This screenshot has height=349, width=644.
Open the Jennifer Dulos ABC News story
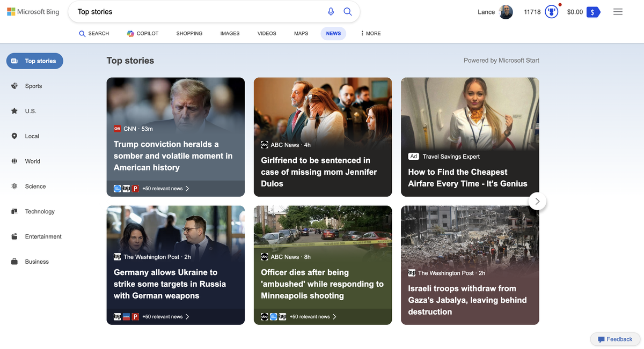click(x=323, y=172)
